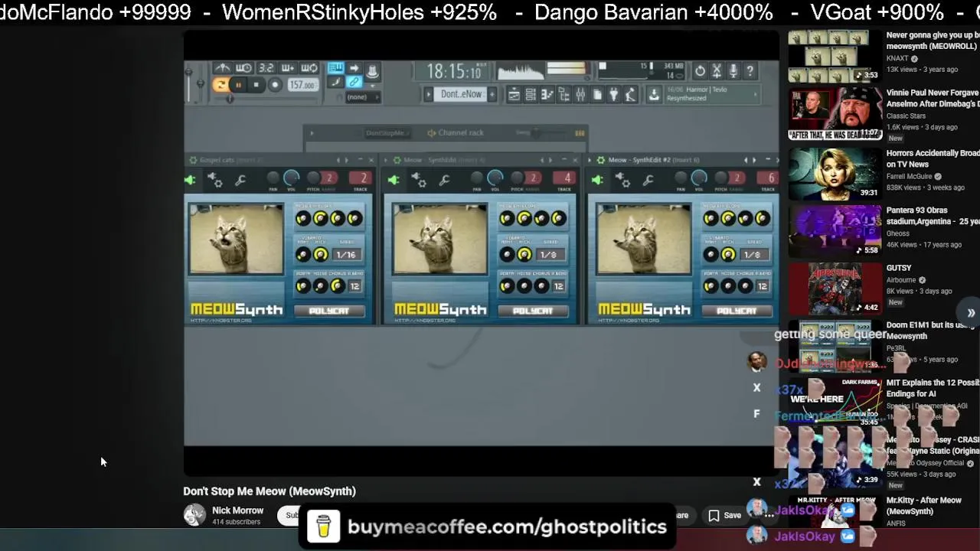
Task: Toggle the metronome in FL Studio toolbar
Action: point(223,69)
